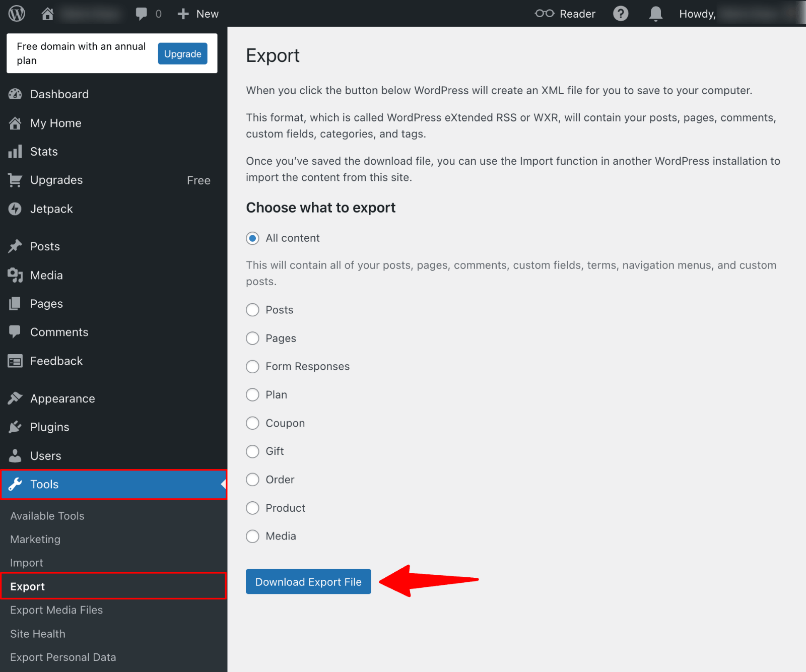Go to Export Personal Data
Image resolution: width=806 pixels, height=672 pixels.
pos(63,657)
